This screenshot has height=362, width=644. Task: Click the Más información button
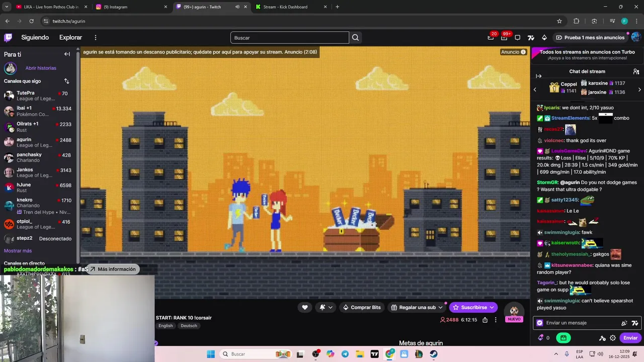[113, 269]
